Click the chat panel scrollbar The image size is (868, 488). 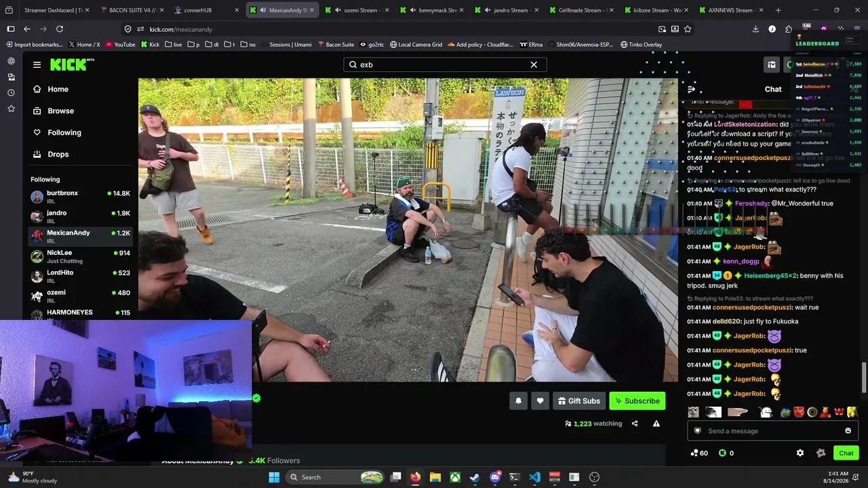point(863,378)
